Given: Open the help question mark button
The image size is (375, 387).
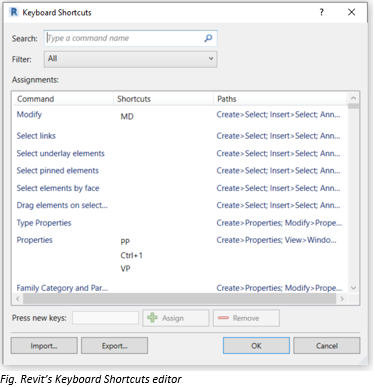Looking at the screenshot, I should 321,12.
